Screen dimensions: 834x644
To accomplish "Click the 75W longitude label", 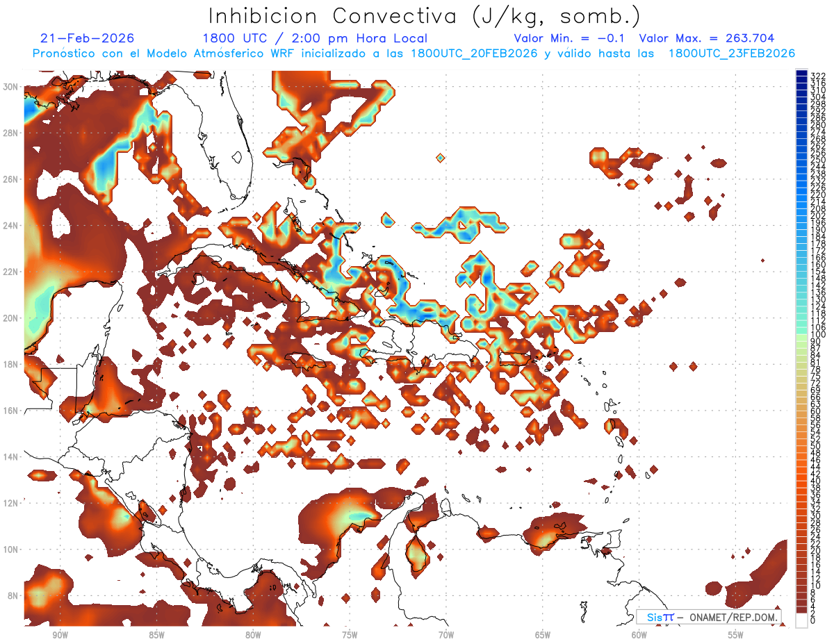I will pos(350,635).
